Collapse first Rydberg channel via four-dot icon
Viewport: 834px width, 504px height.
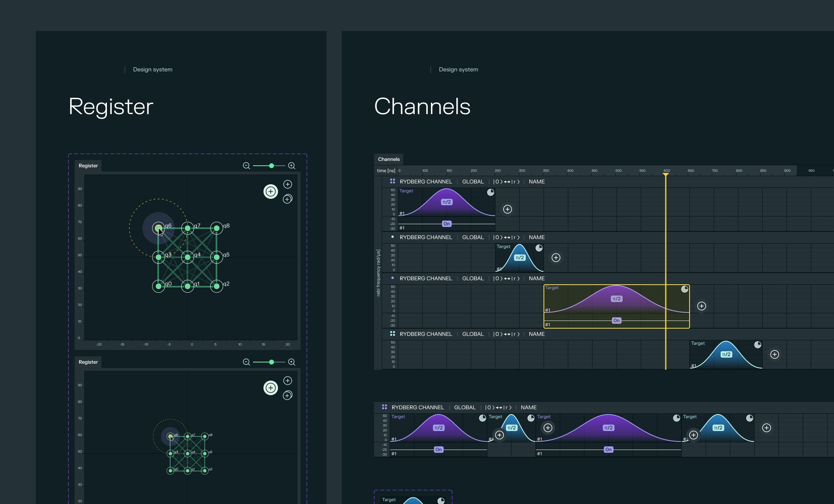click(393, 181)
